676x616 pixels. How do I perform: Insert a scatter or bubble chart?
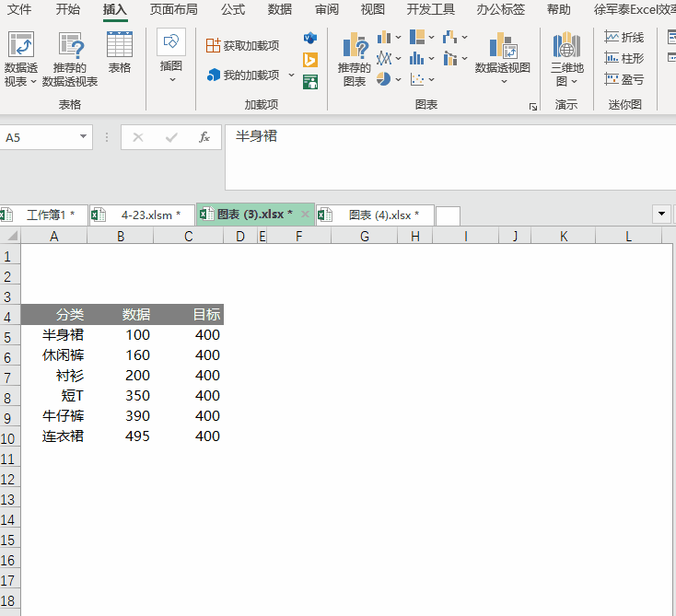(x=417, y=79)
